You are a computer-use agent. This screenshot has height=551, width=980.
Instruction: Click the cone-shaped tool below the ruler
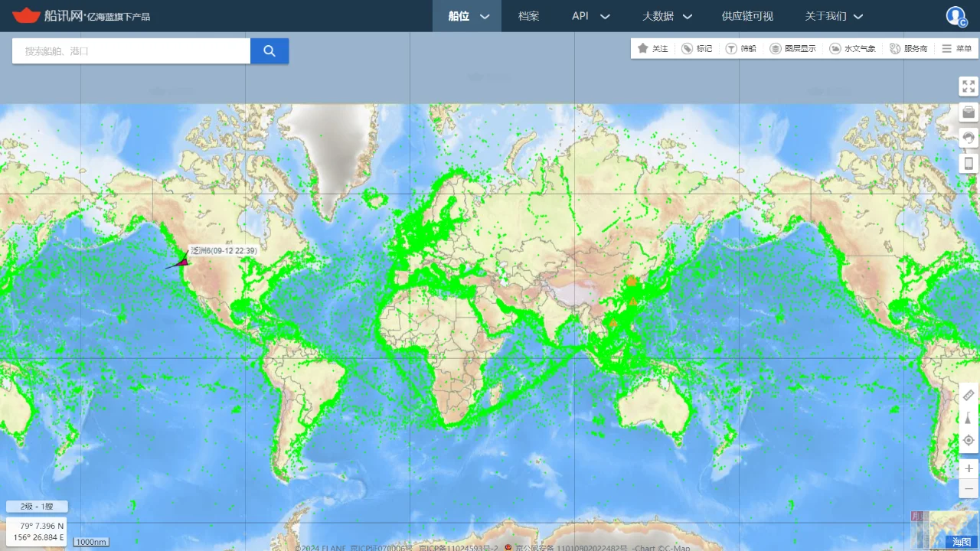969,418
